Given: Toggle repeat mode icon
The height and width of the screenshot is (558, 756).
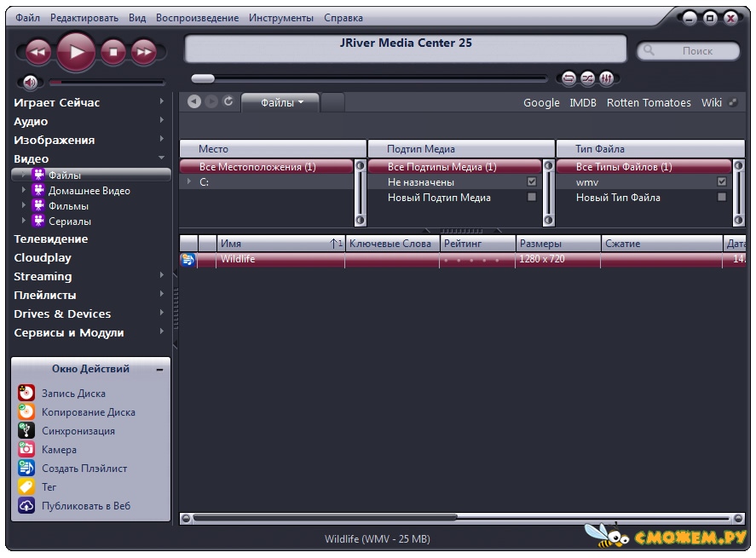Looking at the screenshot, I should [569, 78].
